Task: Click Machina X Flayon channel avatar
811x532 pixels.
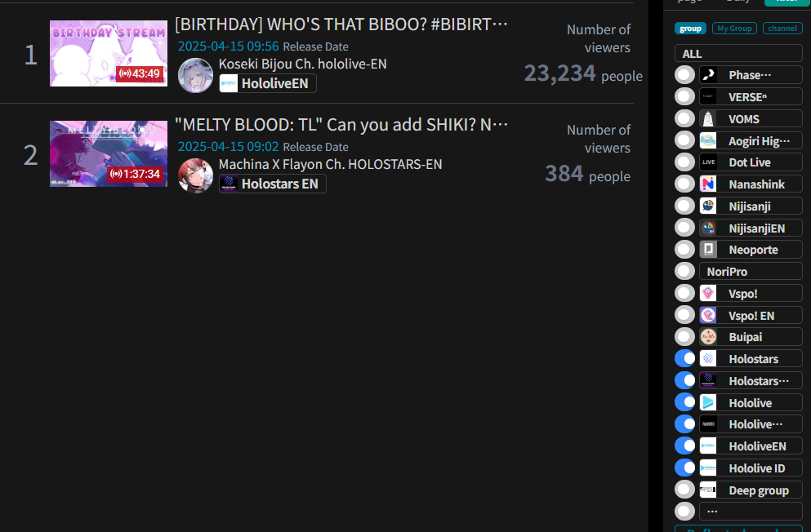Action: point(195,175)
